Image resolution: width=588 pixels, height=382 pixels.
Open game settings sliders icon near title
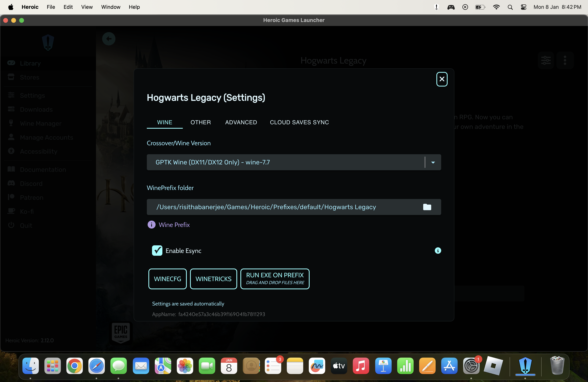coord(546,60)
